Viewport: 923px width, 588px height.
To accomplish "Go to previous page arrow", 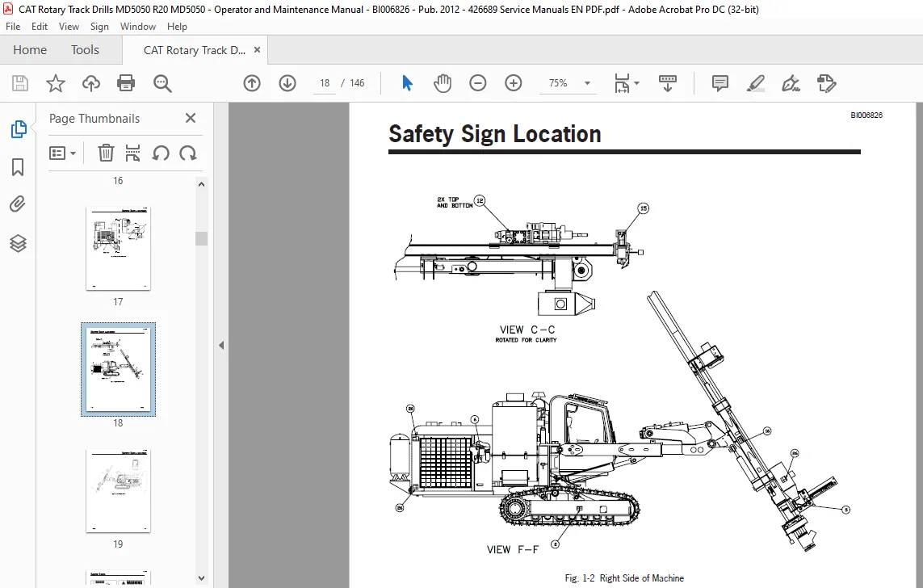I will [x=252, y=83].
